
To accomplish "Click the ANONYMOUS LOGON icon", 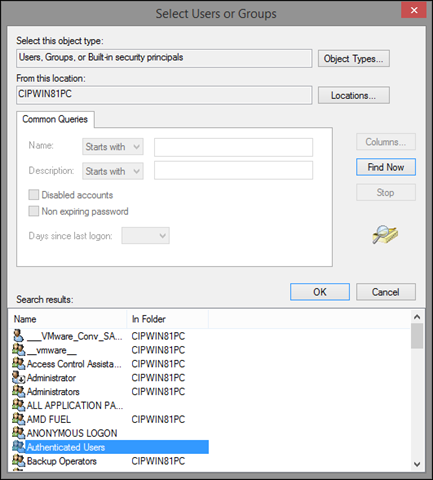I will [x=18, y=433].
